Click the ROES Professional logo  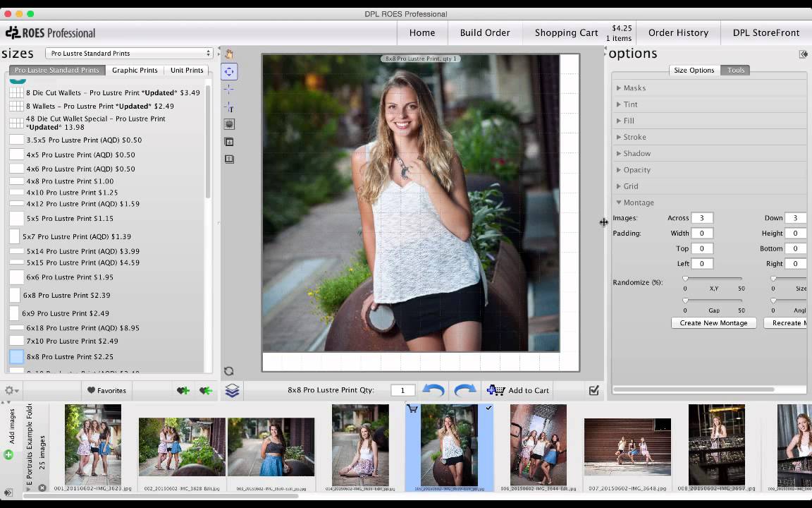click(50, 32)
